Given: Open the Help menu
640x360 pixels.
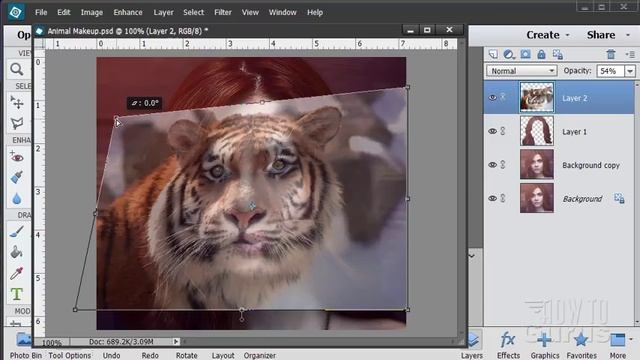Looking at the screenshot, I should point(315,12).
